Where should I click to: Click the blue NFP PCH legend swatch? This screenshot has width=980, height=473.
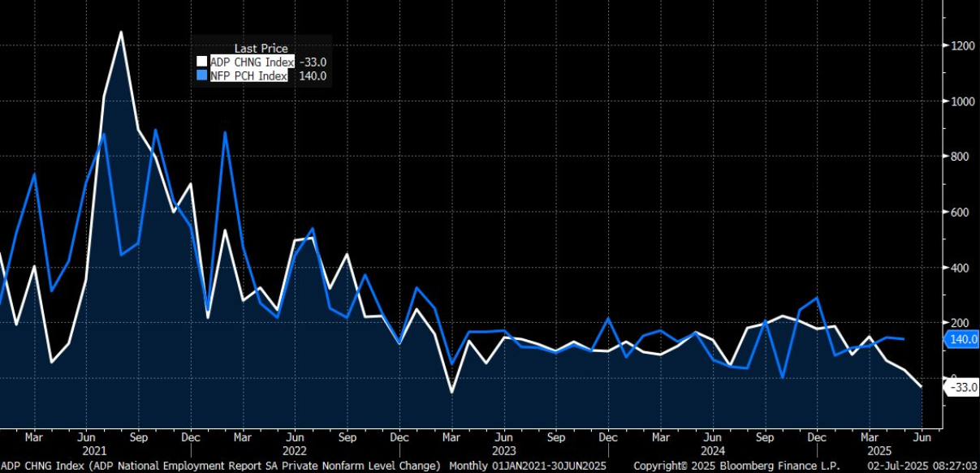pos(202,75)
